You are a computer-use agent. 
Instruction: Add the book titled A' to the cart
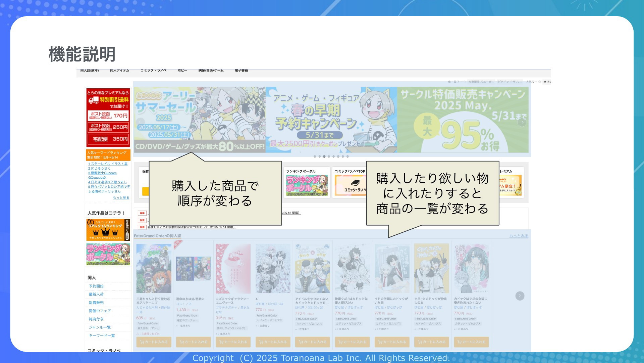point(273,342)
